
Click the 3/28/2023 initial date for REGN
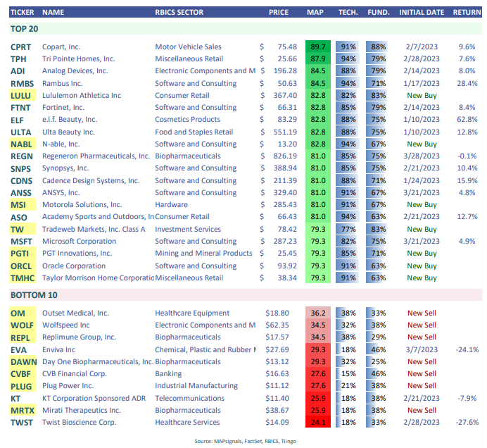click(x=422, y=156)
